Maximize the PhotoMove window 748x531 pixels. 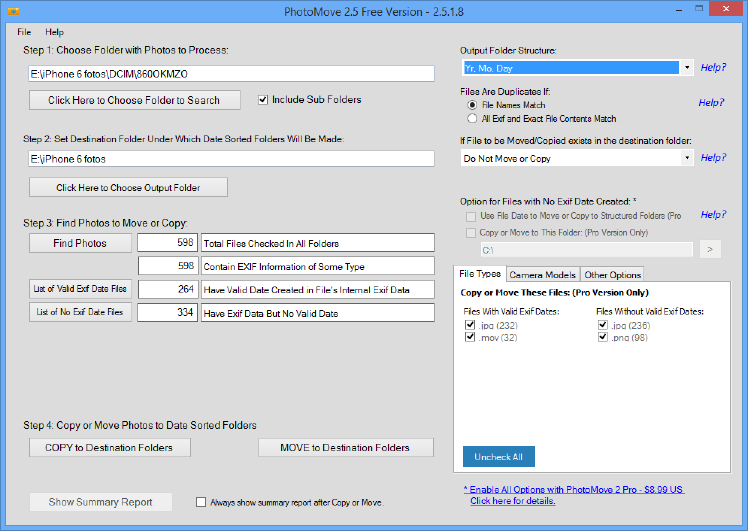coord(699,9)
